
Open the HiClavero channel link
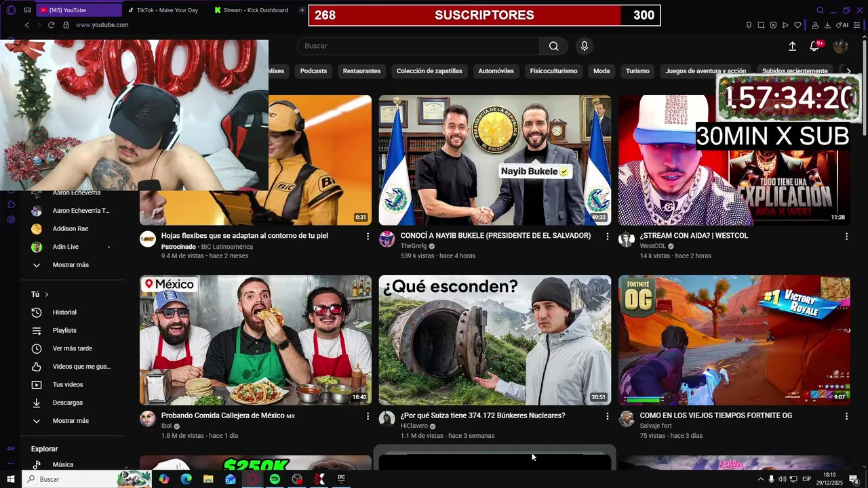(x=414, y=426)
